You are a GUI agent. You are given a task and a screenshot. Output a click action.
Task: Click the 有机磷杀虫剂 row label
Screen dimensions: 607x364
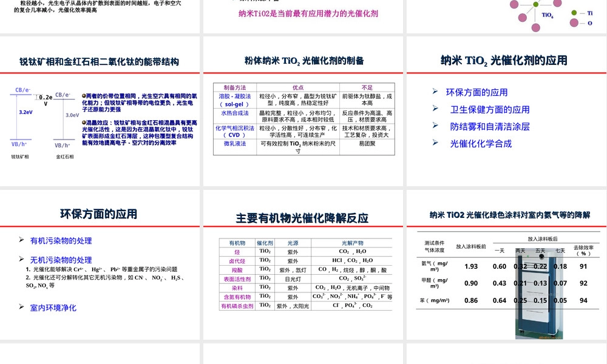237,306
